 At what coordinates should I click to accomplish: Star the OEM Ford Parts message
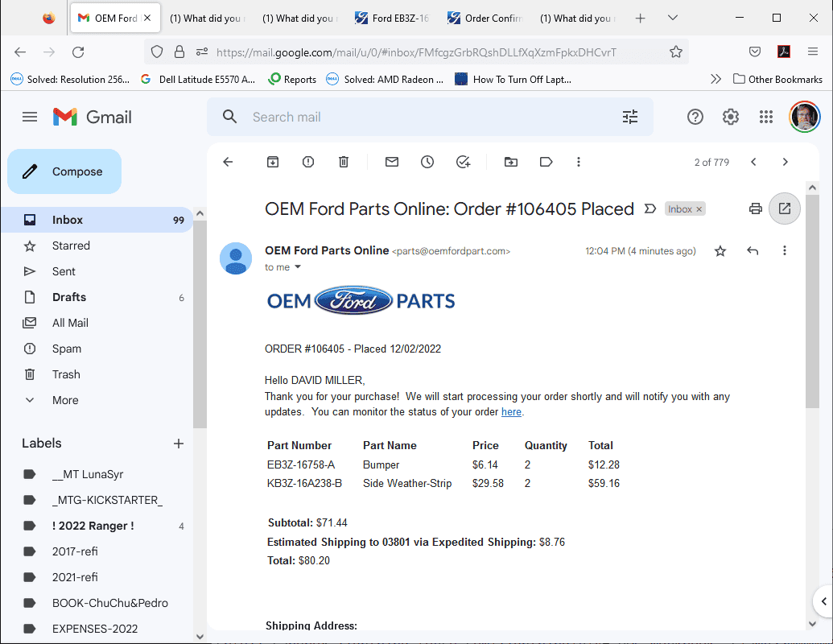(x=720, y=251)
